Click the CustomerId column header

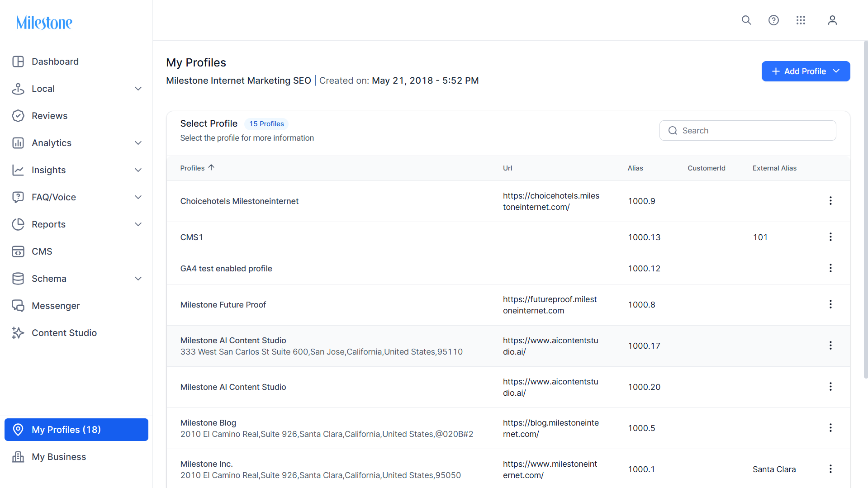(x=707, y=168)
